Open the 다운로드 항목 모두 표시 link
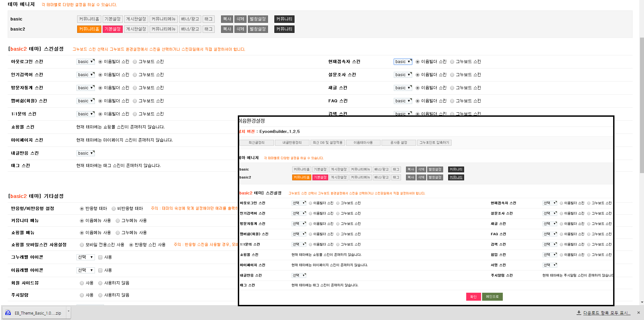 606,313
